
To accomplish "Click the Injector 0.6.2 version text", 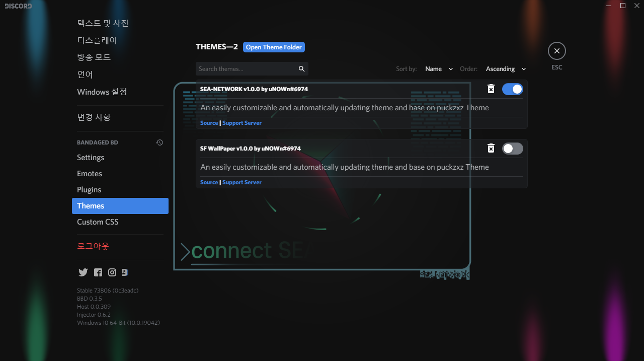I will pyautogui.click(x=94, y=315).
